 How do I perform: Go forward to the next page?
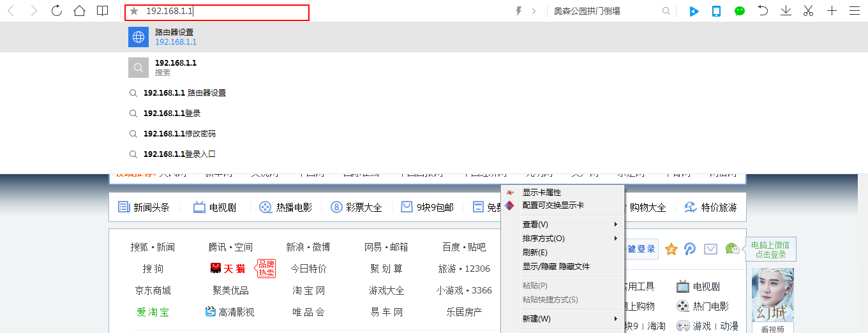tap(33, 11)
